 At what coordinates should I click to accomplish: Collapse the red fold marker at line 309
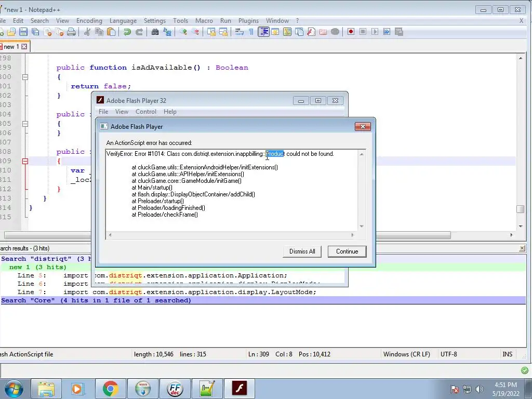[25, 161]
